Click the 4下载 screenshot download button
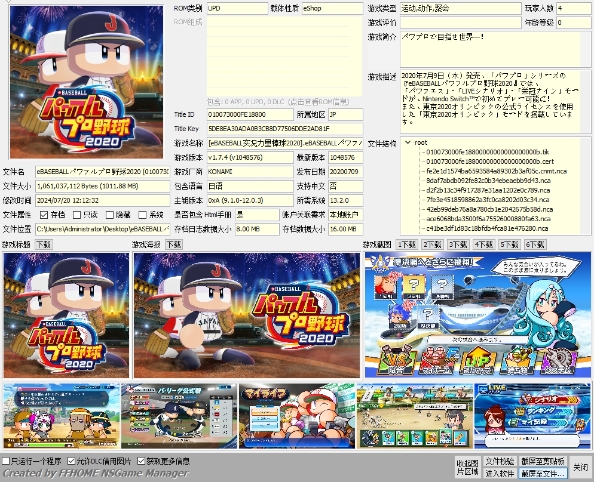The height and width of the screenshot is (482, 594). click(484, 244)
